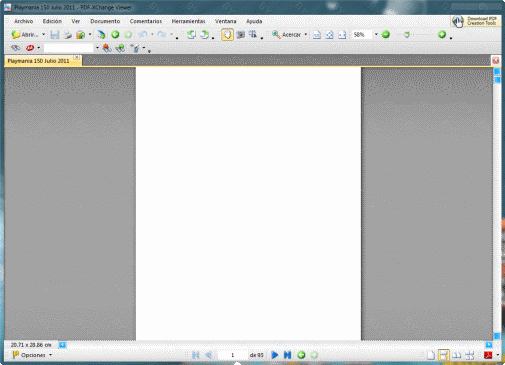Click the Find Next binoculars icon
Screen dimensions: 505x365
[120, 48]
